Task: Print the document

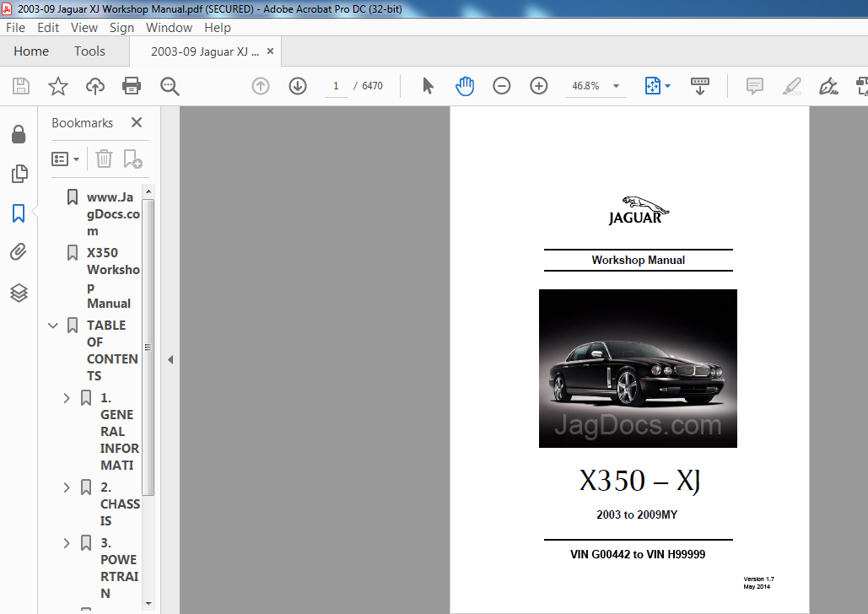Action: coord(132,86)
